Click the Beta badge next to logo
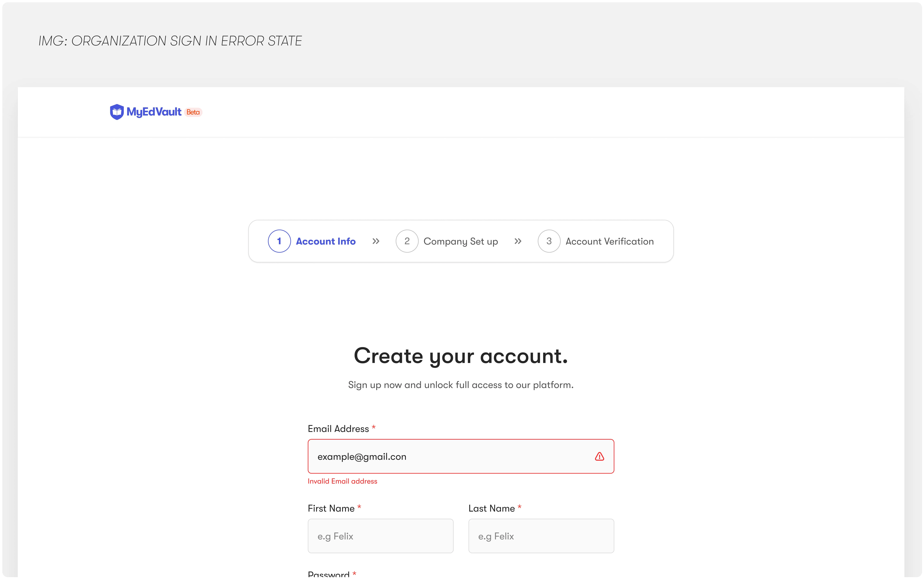 (x=193, y=112)
